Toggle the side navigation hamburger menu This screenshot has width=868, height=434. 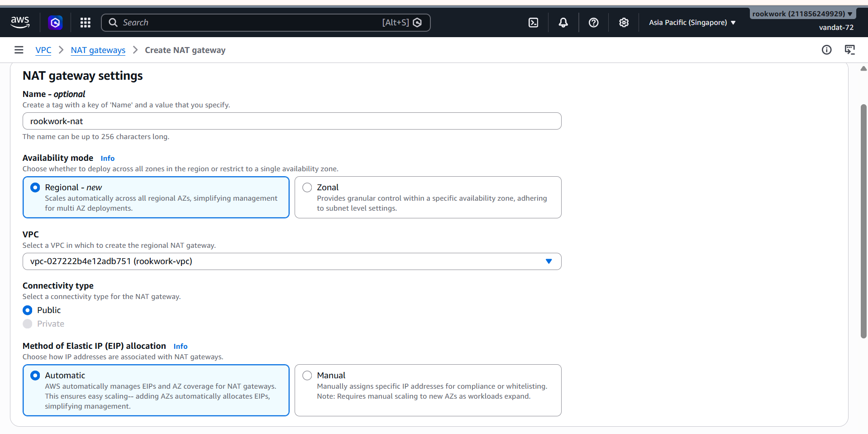(x=19, y=50)
